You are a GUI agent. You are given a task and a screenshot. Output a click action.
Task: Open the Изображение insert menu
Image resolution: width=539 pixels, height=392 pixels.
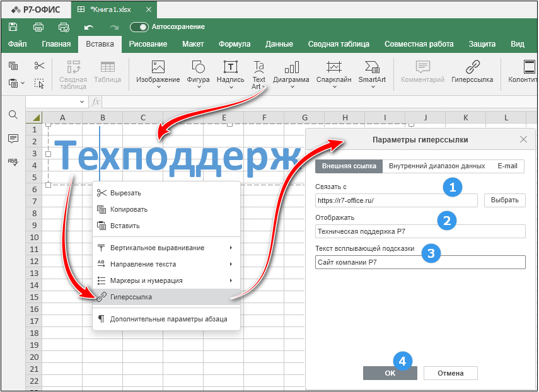(158, 75)
